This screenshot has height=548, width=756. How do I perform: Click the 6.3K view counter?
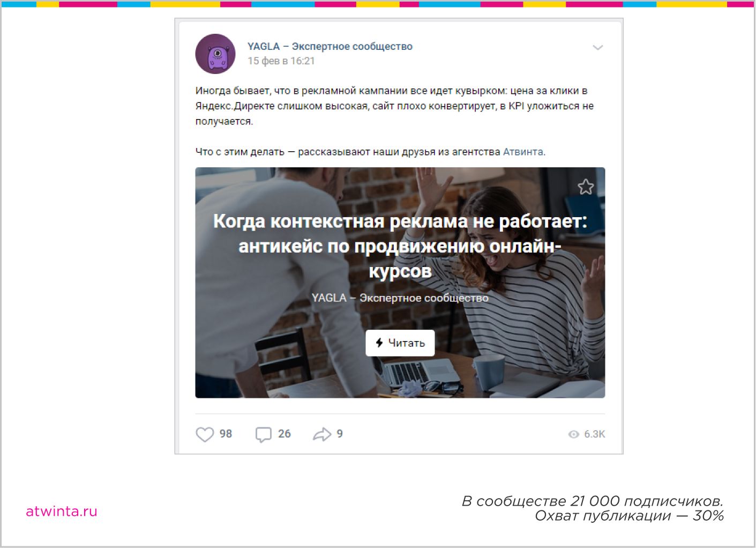(594, 434)
